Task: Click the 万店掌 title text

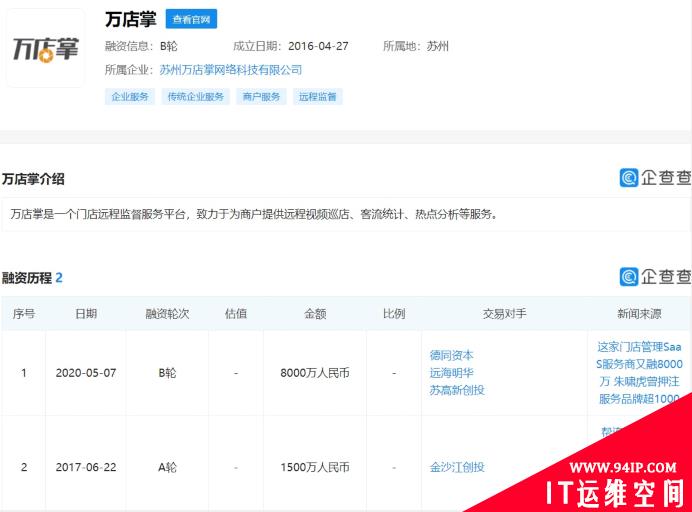Action: tap(131, 19)
